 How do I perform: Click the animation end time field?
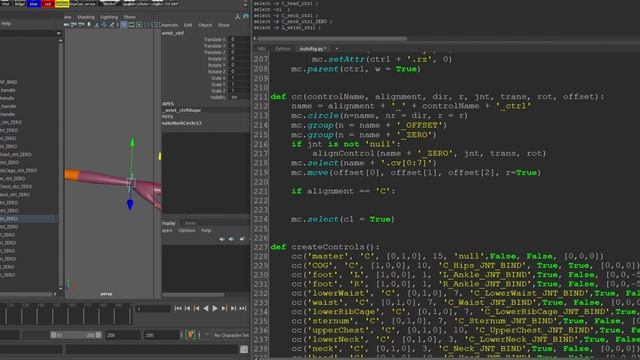pyautogui.click(x=161, y=335)
